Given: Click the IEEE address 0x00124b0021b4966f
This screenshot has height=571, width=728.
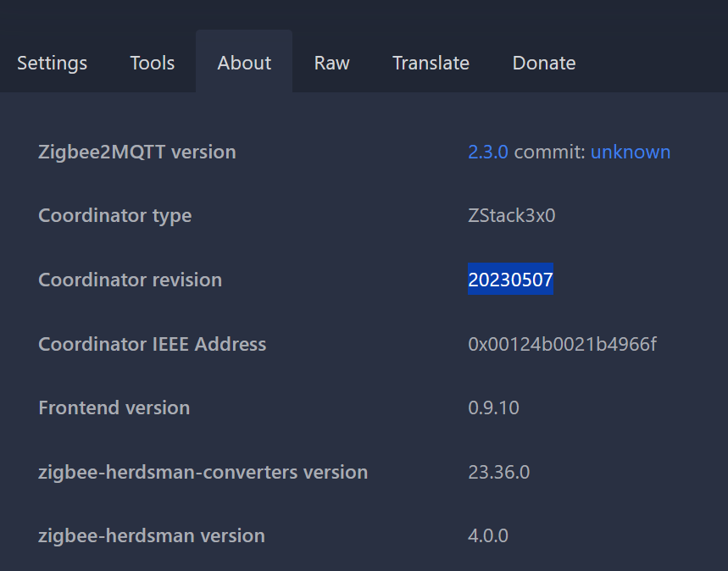Looking at the screenshot, I should 562,344.
